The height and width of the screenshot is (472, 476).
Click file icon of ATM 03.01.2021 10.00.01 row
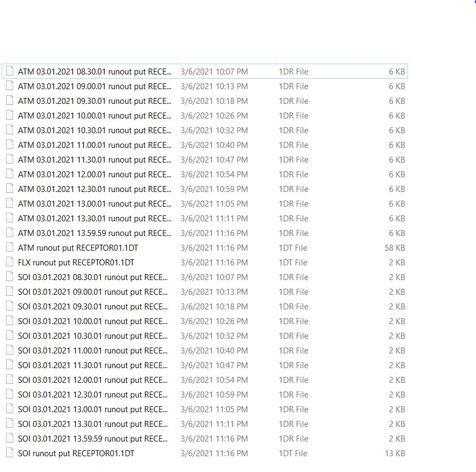pos(10,115)
